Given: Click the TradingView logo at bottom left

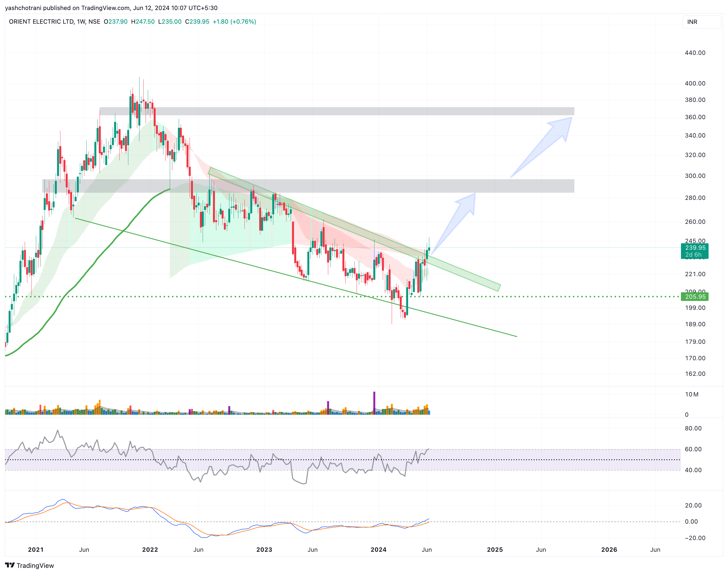Looking at the screenshot, I should click(x=30, y=566).
